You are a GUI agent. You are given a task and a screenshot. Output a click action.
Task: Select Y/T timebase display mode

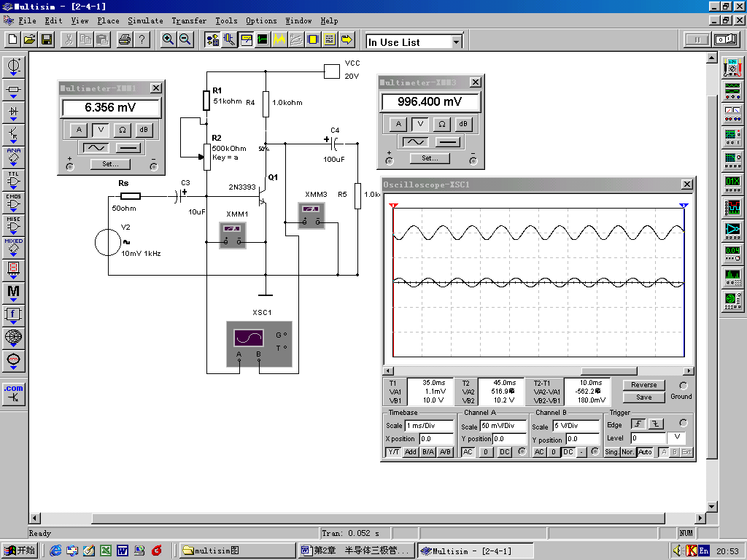click(393, 452)
